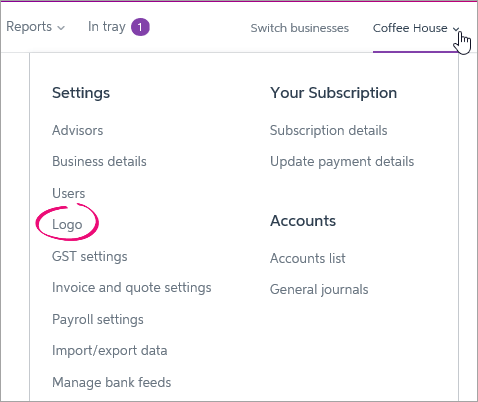
Task: Select Business details from Settings
Action: coord(99,162)
